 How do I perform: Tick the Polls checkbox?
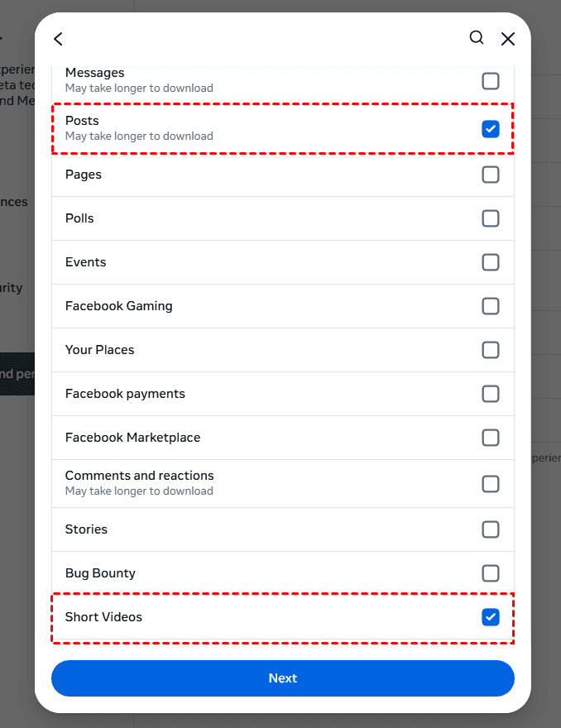[491, 218]
